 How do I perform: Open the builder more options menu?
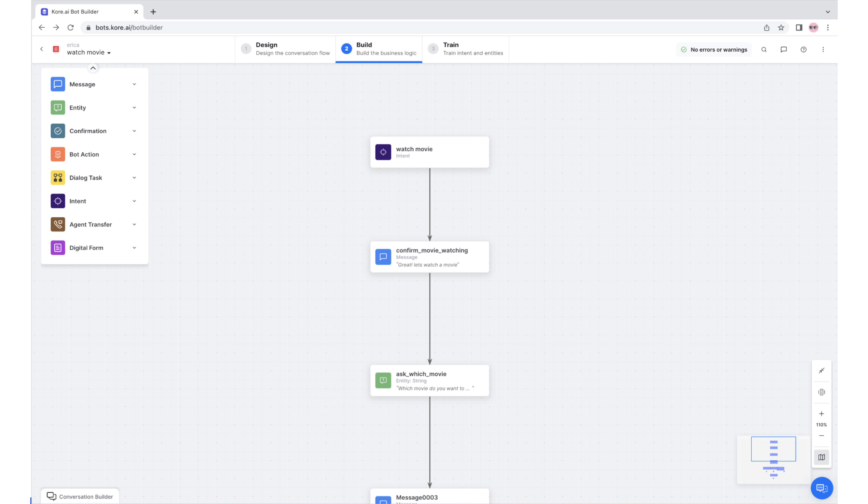pos(823,50)
